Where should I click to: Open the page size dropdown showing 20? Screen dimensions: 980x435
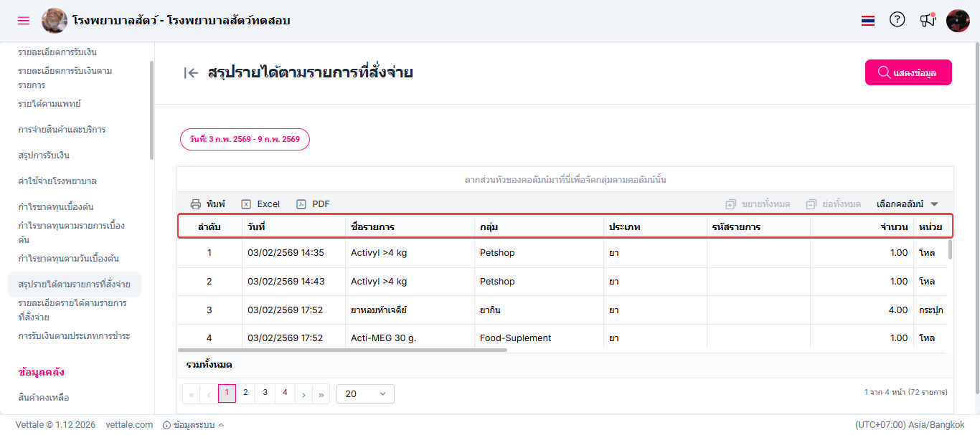365,393
